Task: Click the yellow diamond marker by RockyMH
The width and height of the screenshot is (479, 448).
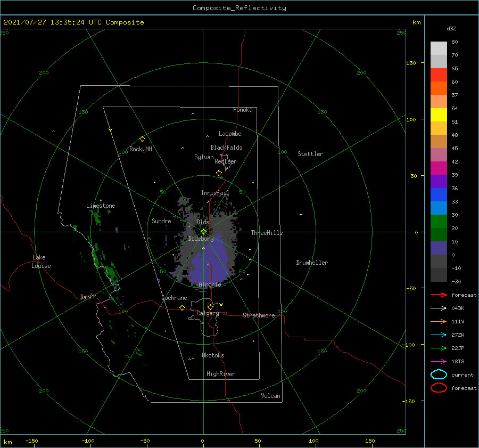Action: pyautogui.click(x=142, y=139)
